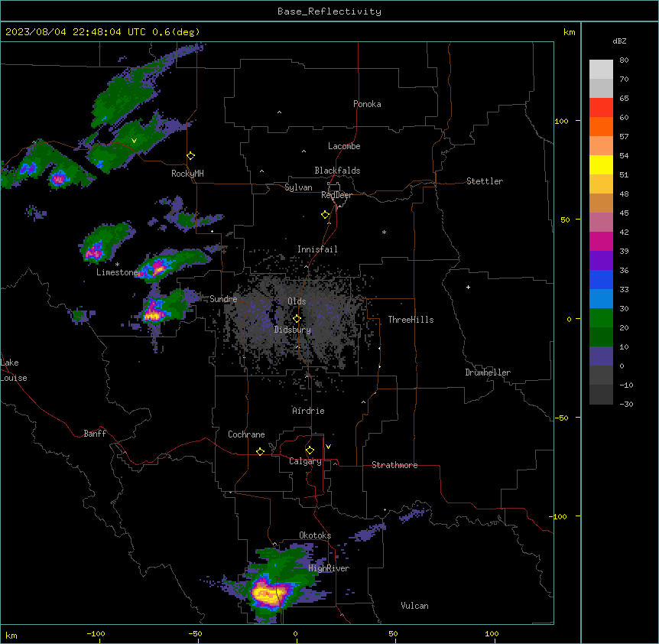The width and height of the screenshot is (659, 644).
Task: Click the Strathmore city label
Action: click(394, 465)
